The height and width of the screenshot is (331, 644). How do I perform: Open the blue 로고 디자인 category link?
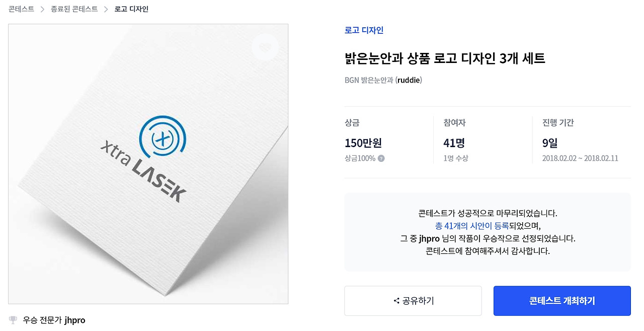[x=364, y=30]
